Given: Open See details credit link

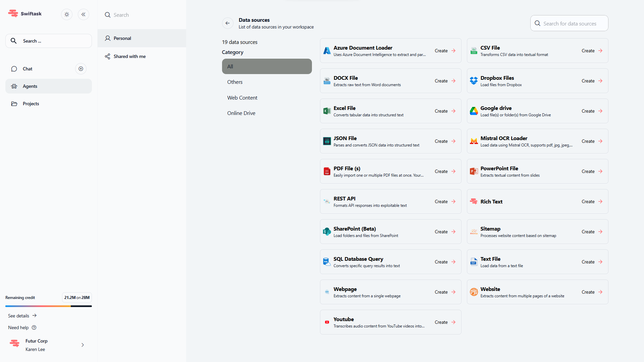Looking at the screenshot, I should tap(22, 316).
